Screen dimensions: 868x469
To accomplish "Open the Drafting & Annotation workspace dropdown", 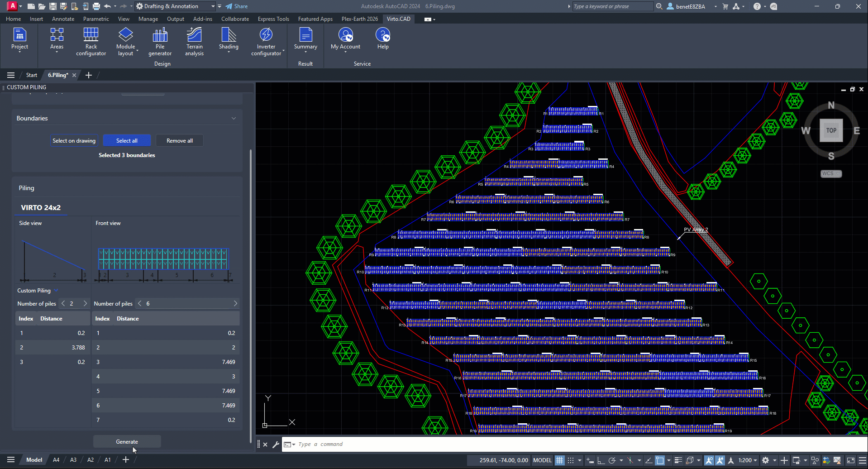I will tap(213, 6).
